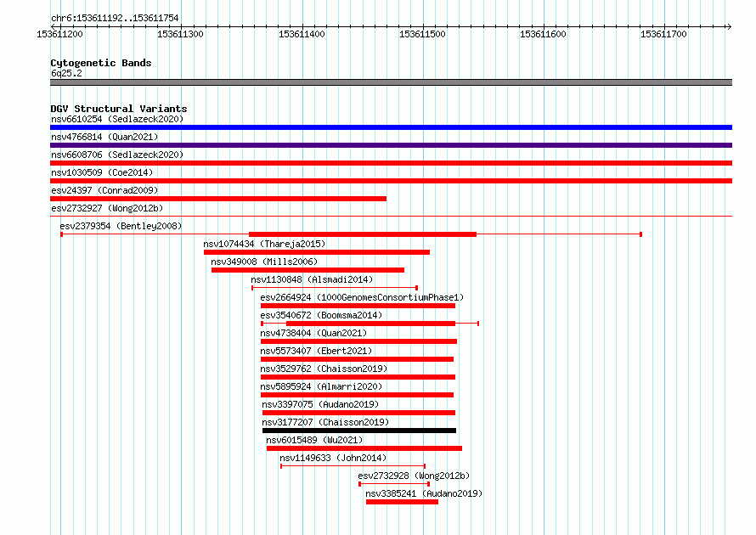The image size is (756, 535).
Task: Select the red esv24397 variant bar
Action: pos(218,199)
